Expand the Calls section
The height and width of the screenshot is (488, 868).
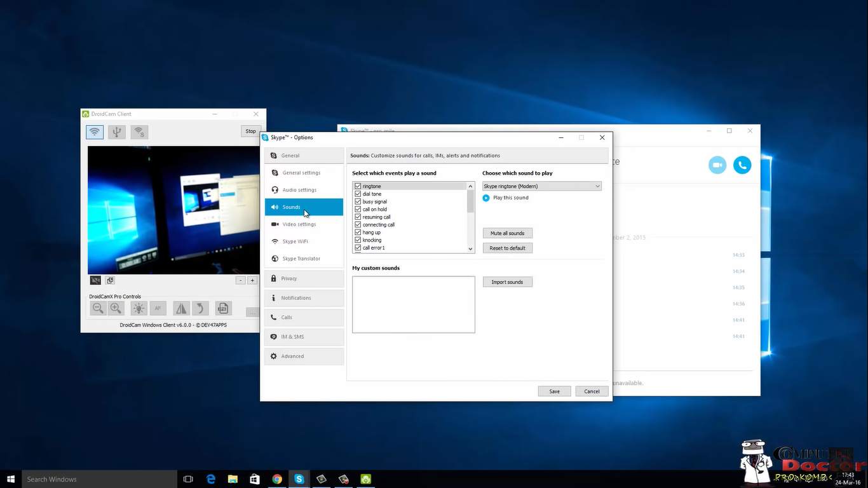(304, 317)
